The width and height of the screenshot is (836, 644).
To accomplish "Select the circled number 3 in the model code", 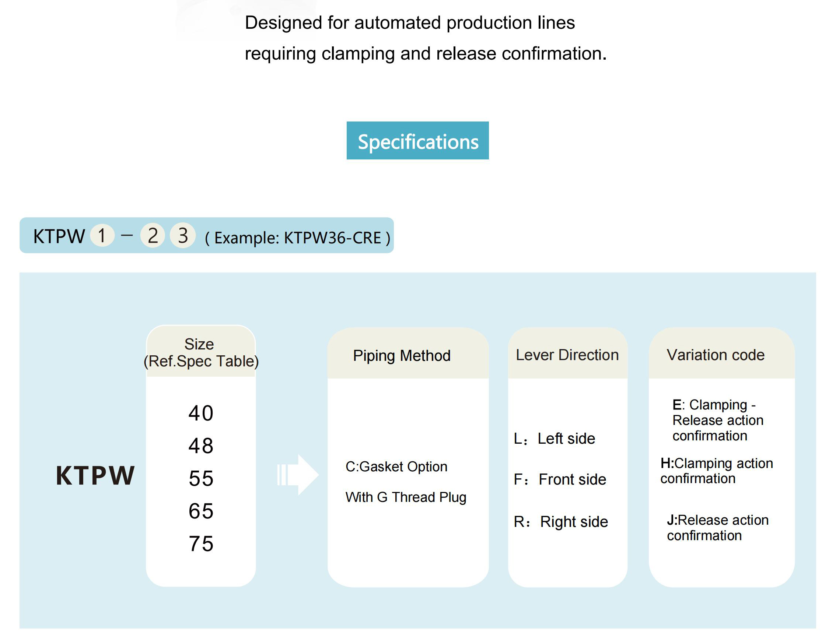I will (183, 235).
